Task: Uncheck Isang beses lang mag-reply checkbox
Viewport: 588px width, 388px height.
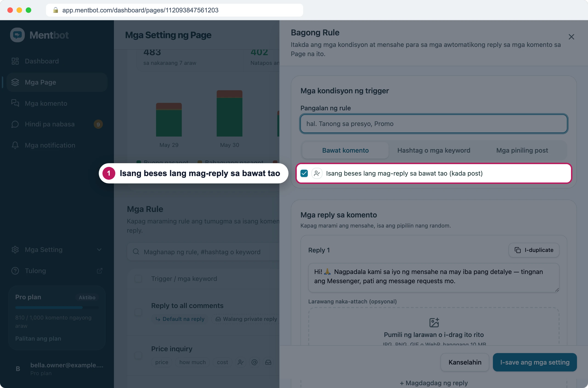Action: coord(304,174)
